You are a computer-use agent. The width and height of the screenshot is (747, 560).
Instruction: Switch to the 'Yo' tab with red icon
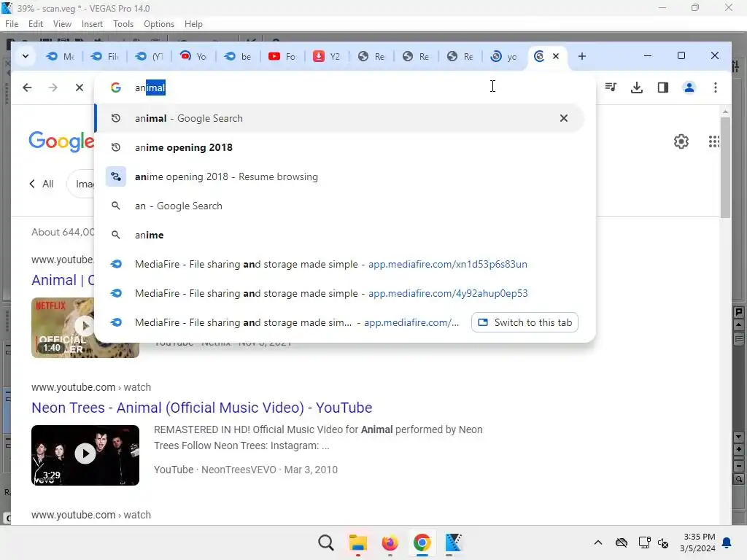[x=193, y=57]
